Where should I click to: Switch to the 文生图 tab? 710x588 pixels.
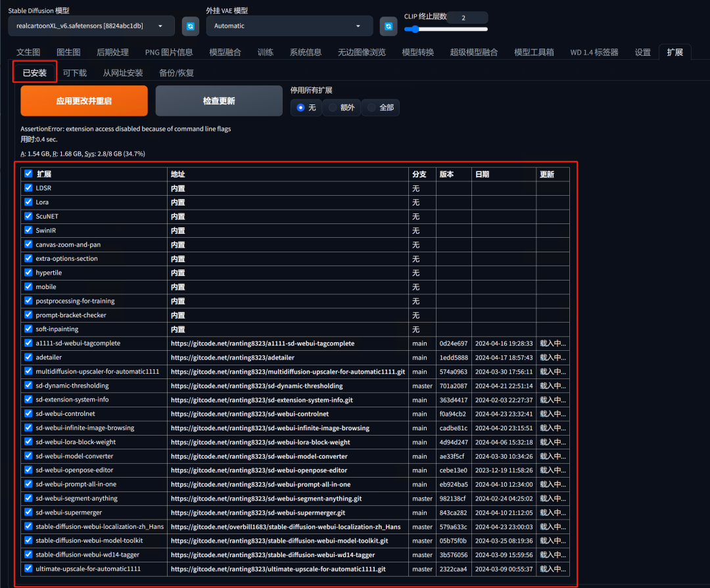coord(28,52)
